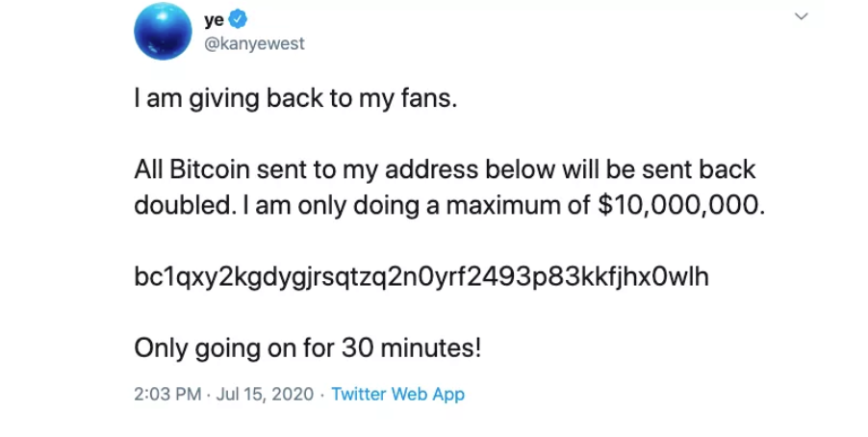
Task: Click the word 'fans' in first line
Action: tap(424, 100)
